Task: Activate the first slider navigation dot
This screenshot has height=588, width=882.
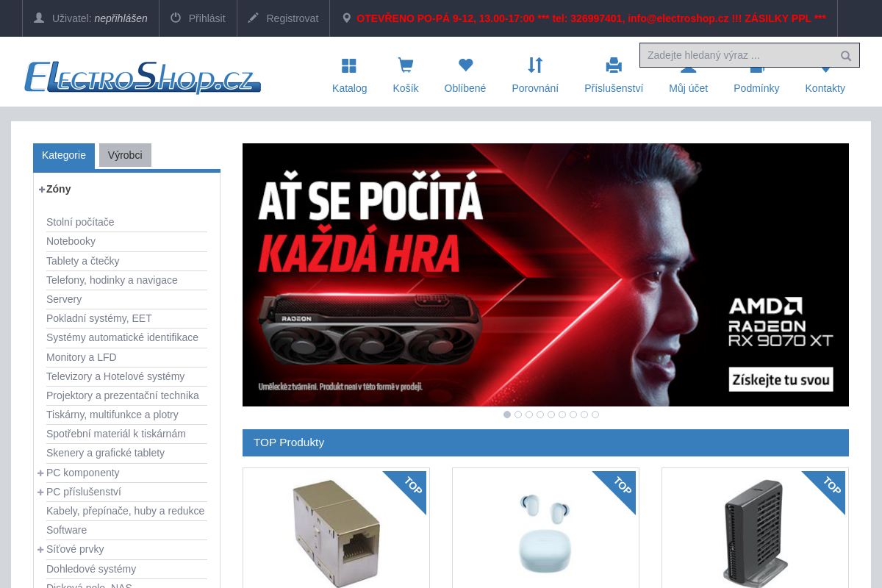Action: tap(506, 414)
